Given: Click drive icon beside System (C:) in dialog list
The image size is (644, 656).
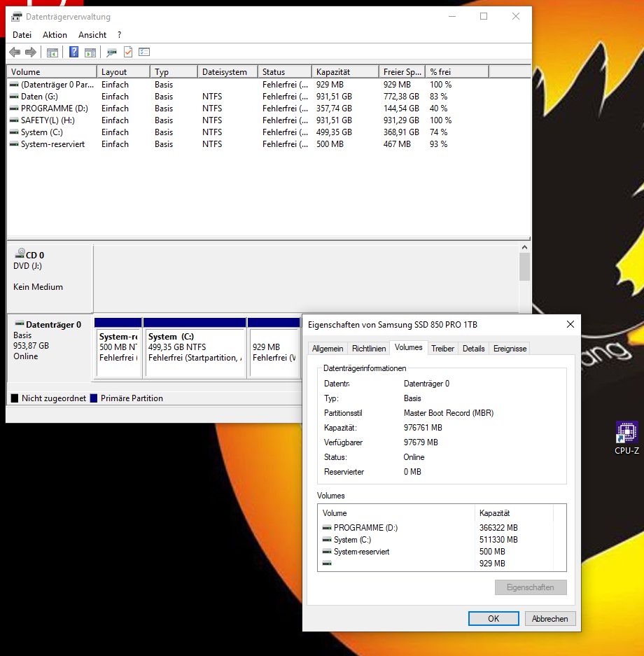Looking at the screenshot, I should tap(327, 540).
